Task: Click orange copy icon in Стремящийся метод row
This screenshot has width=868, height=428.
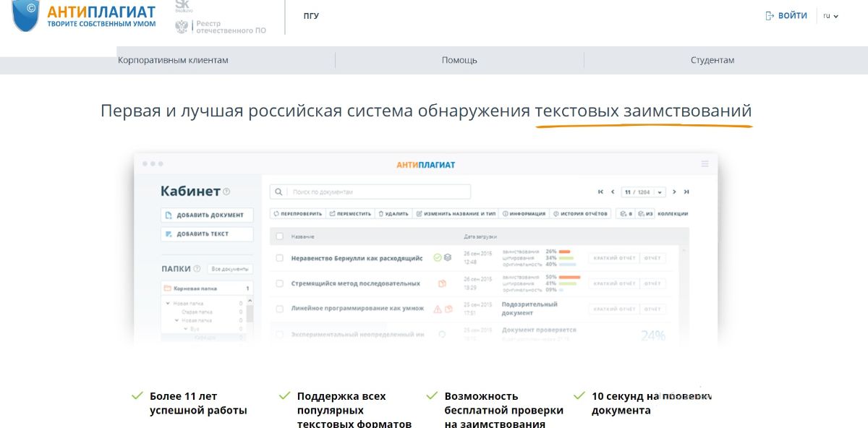Action: (x=442, y=283)
